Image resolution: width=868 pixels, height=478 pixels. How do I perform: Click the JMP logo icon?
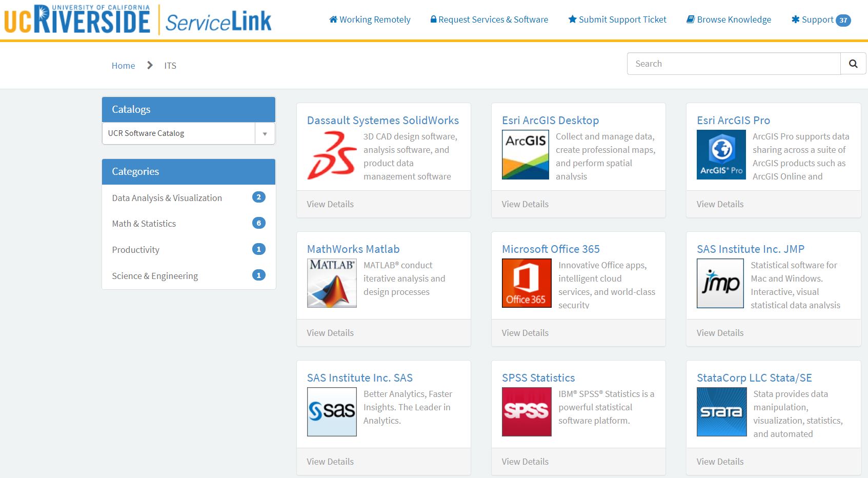(x=720, y=283)
